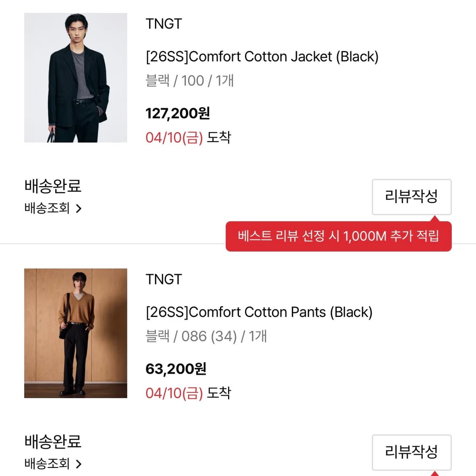Viewport: 476px width, 476px height.
Task: Open the Comfort Cotton Jacket product title
Action: point(261,56)
